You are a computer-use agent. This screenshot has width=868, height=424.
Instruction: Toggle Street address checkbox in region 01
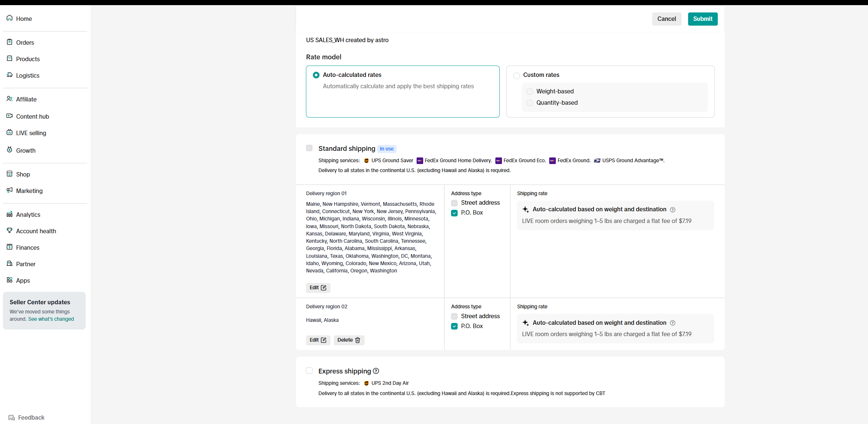point(454,203)
